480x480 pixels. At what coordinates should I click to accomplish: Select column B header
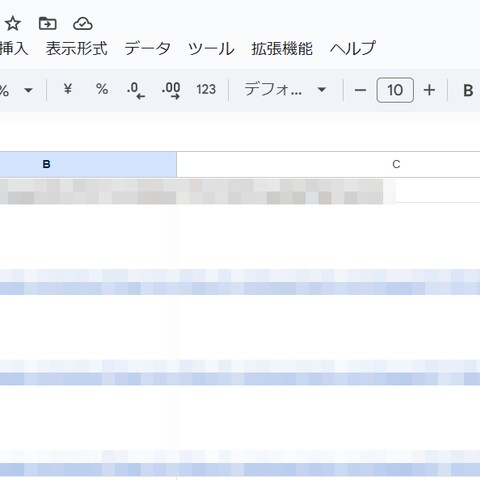[88, 164]
